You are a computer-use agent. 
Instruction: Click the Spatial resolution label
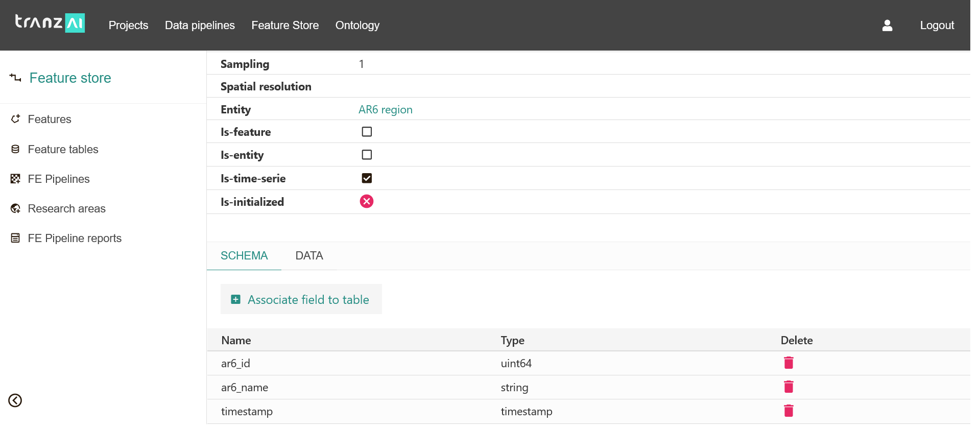[266, 86]
